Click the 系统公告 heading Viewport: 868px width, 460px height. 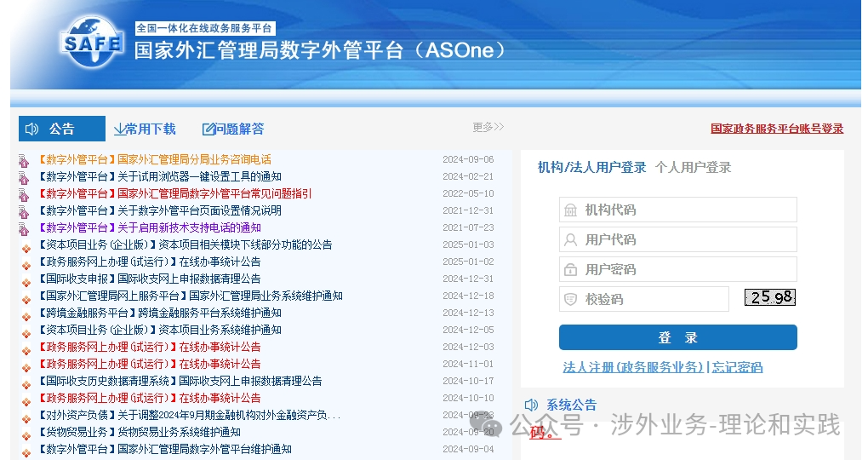click(572, 405)
